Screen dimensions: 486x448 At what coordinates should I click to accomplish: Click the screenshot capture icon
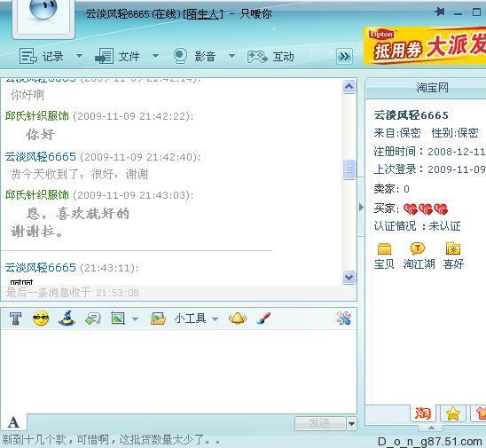(118, 318)
